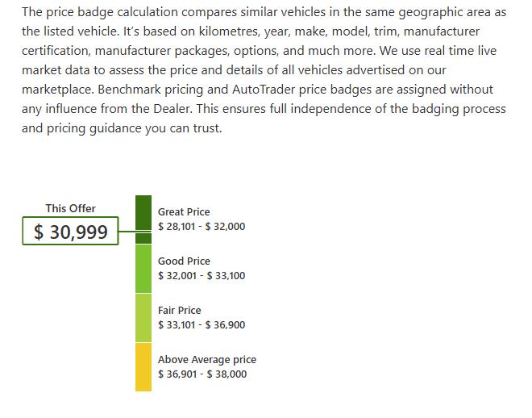The height and width of the screenshot is (418, 532).
Task: Click the This Offer heading
Action: (71, 208)
